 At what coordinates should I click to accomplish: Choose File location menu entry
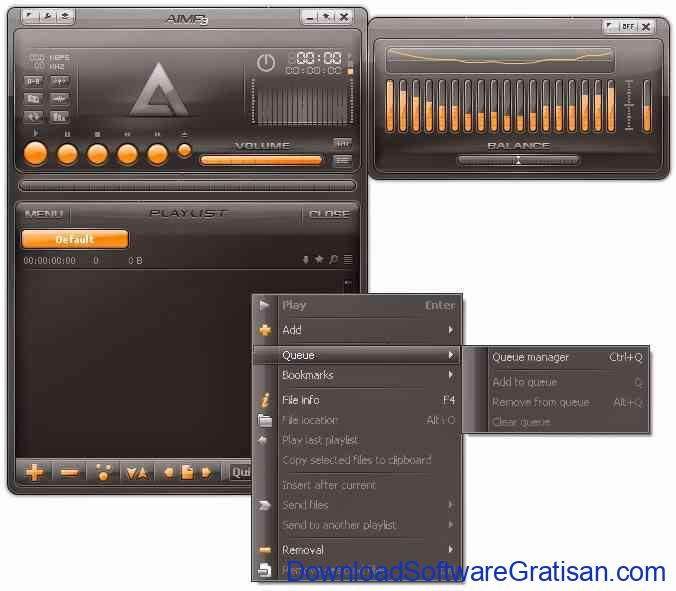tap(357, 420)
